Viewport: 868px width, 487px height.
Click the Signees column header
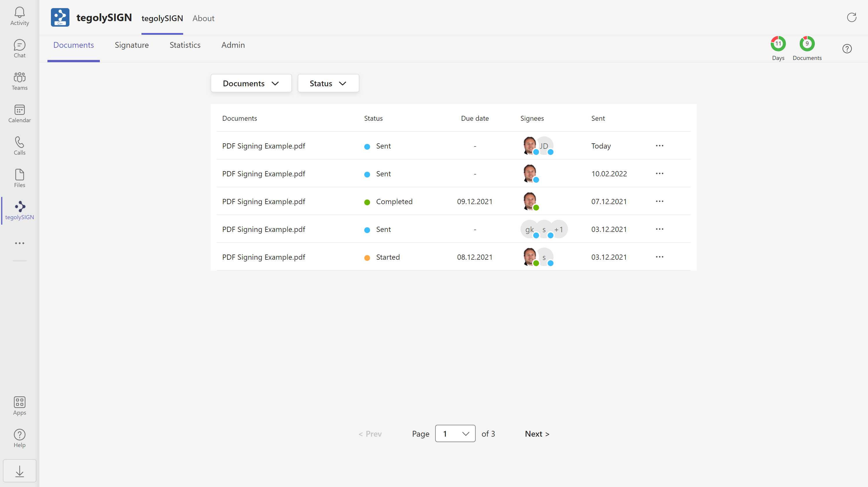(532, 118)
